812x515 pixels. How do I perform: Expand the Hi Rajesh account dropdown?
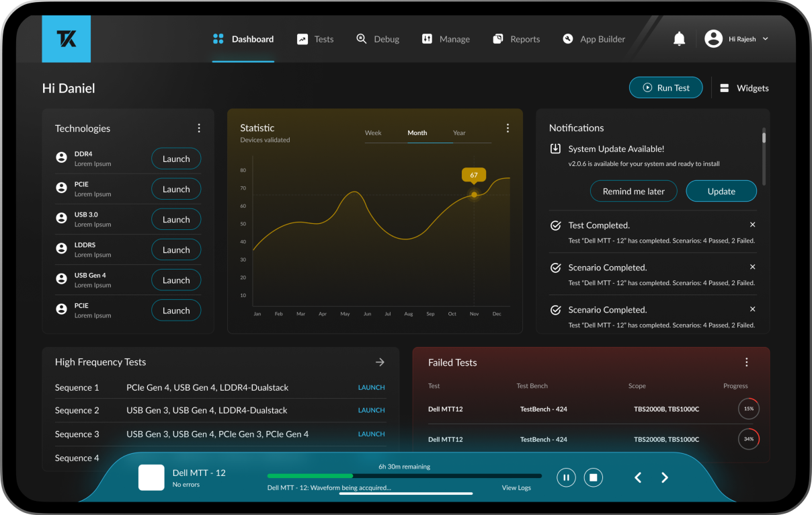pyautogui.click(x=766, y=39)
